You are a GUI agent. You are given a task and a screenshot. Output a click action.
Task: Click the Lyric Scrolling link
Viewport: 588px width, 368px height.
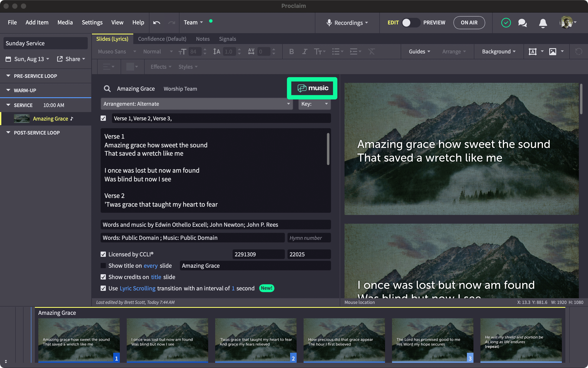[137, 288]
